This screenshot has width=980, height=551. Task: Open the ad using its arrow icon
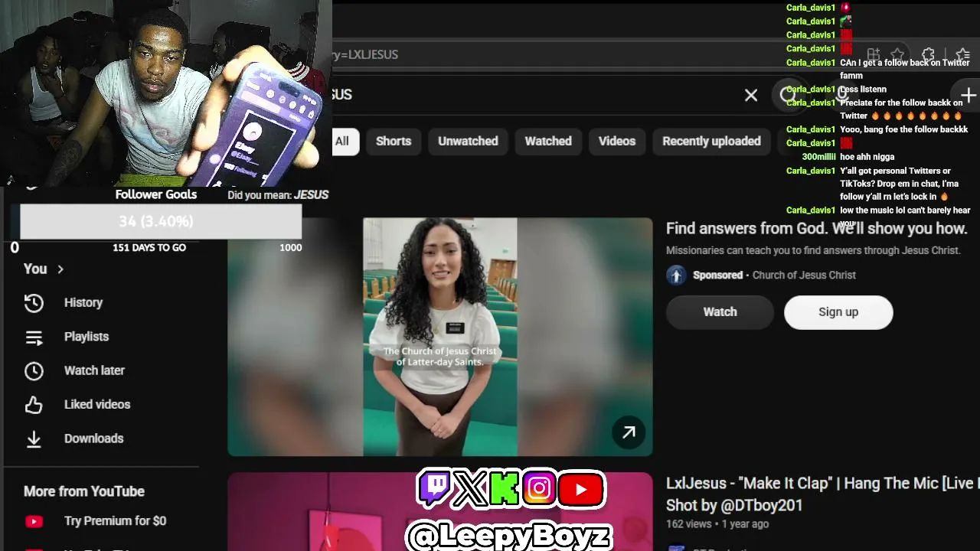(x=629, y=432)
